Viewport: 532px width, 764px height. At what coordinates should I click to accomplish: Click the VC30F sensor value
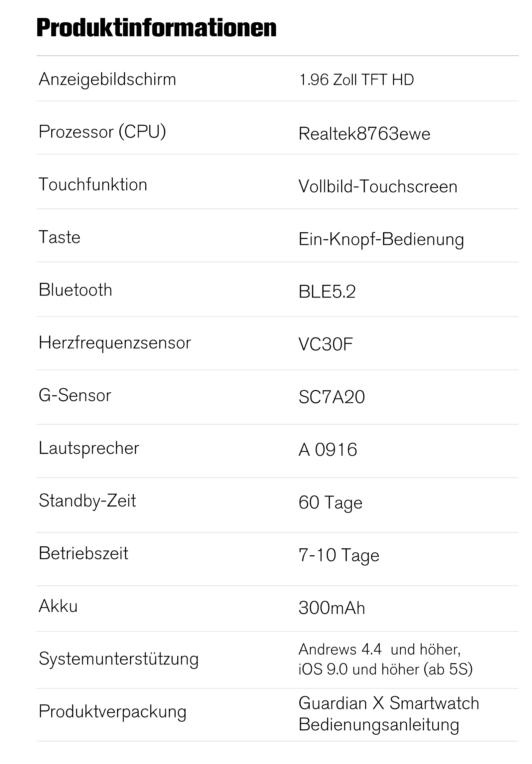pos(326,344)
